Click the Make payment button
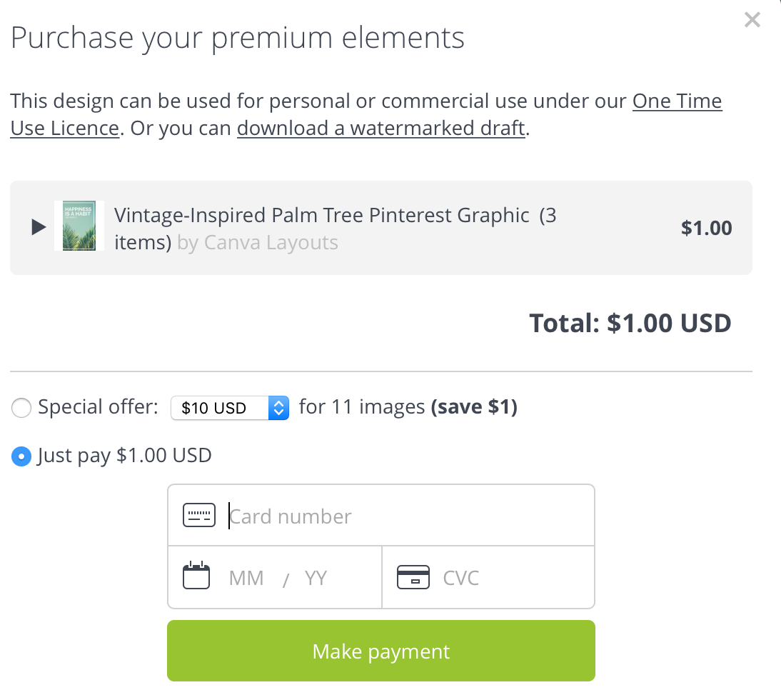 coord(381,651)
